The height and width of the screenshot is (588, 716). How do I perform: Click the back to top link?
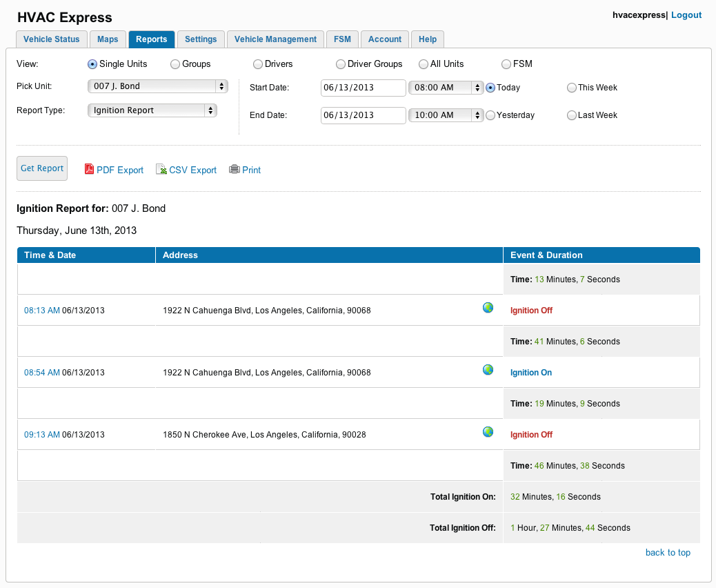click(667, 552)
